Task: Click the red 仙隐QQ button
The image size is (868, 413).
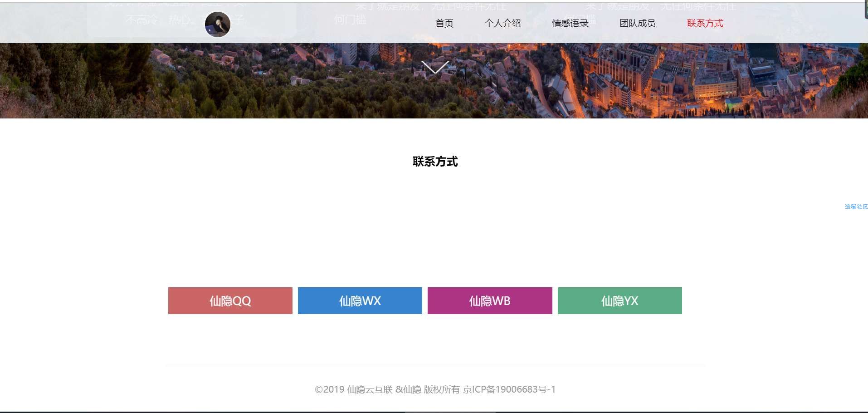Action: [230, 300]
